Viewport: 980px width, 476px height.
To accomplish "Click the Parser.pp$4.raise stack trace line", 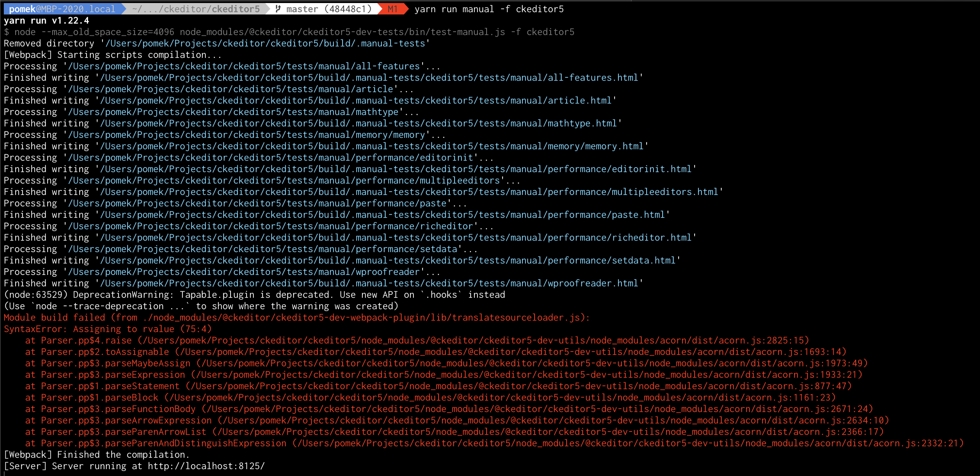I will tap(417, 340).
